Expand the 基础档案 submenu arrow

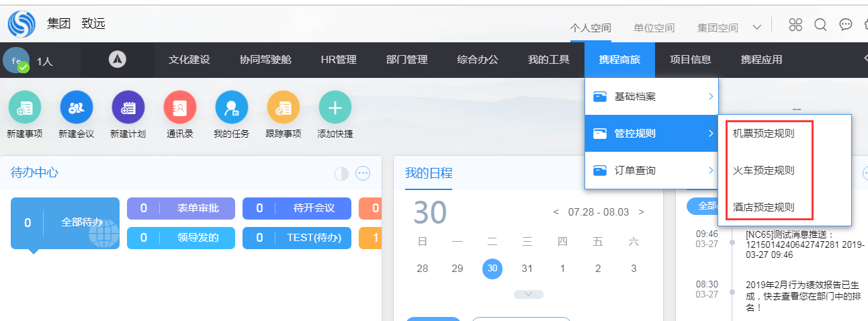711,97
